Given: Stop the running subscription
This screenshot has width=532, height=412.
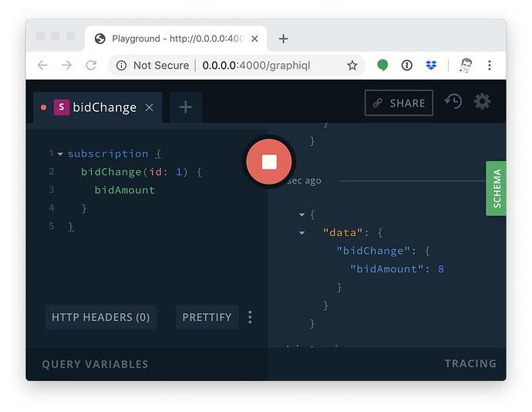Looking at the screenshot, I should click(x=269, y=162).
